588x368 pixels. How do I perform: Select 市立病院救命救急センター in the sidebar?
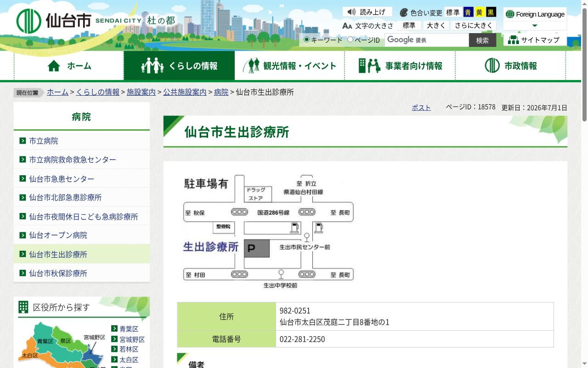click(x=82, y=160)
